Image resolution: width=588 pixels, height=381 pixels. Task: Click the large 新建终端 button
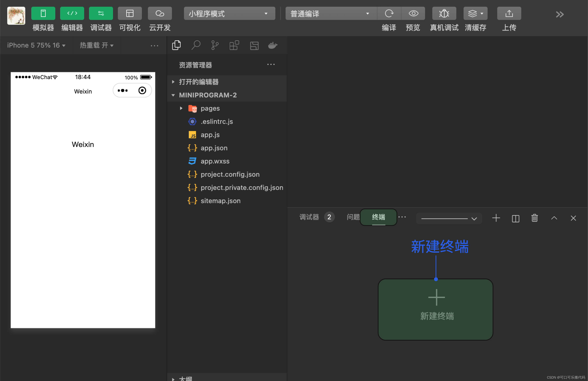point(435,309)
